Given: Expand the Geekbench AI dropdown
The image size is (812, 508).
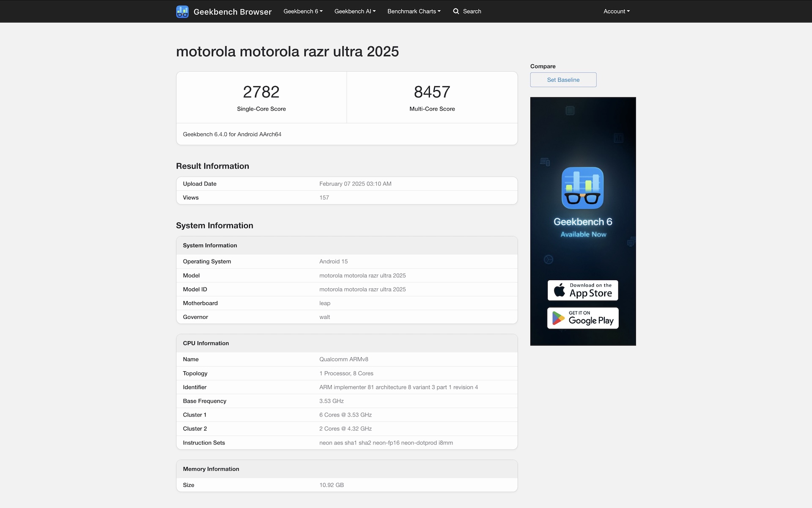Looking at the screenshot, I should 355,11.
